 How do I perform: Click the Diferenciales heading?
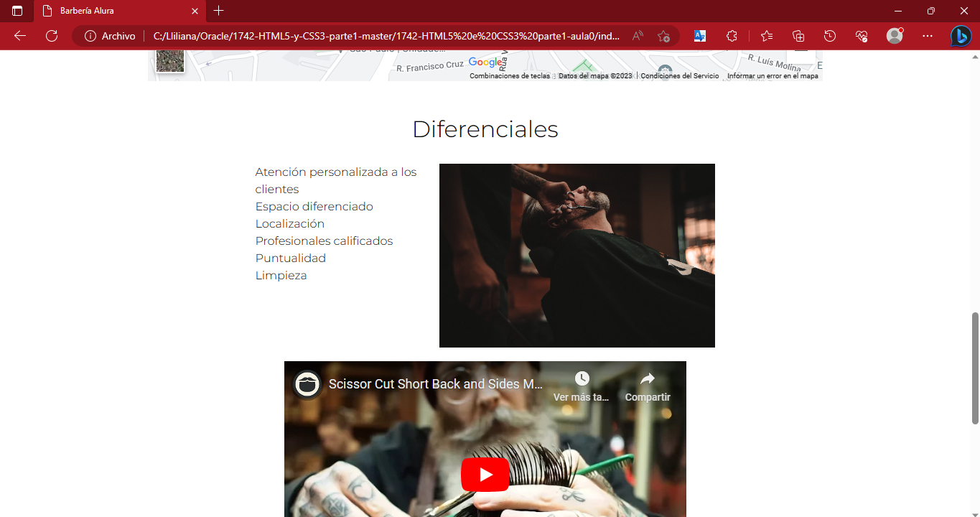click(x=485, y=129)
